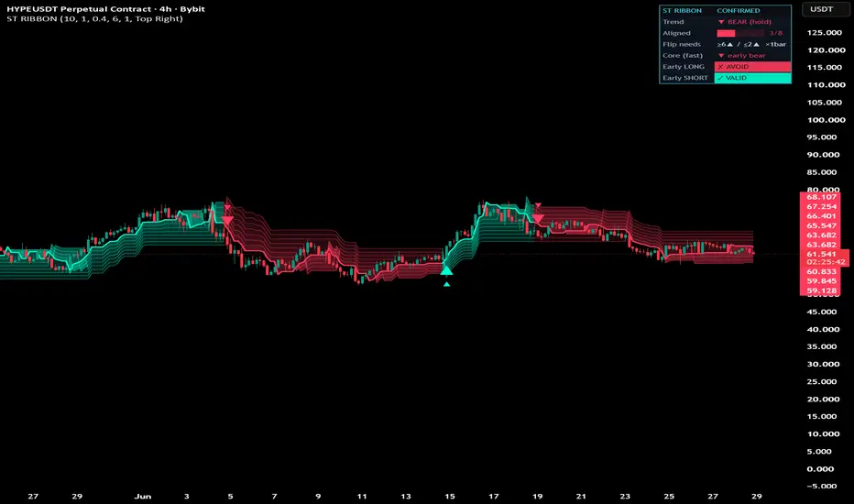Click the 02:25:42 bar countdown timer
Viewport: 854px width, 504px height.
826,262
